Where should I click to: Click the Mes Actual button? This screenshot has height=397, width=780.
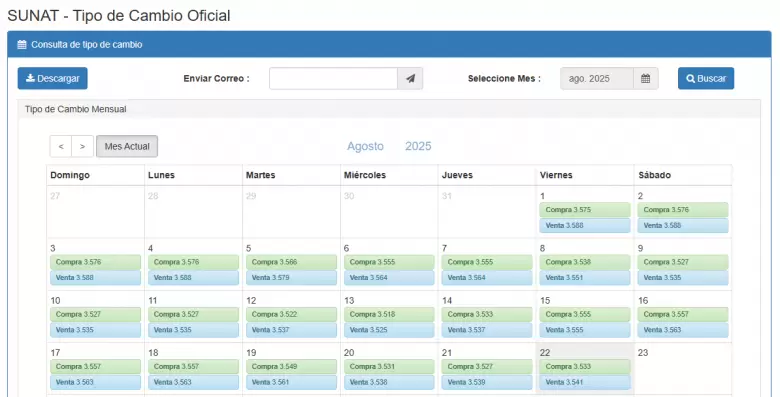pos(127,146)
